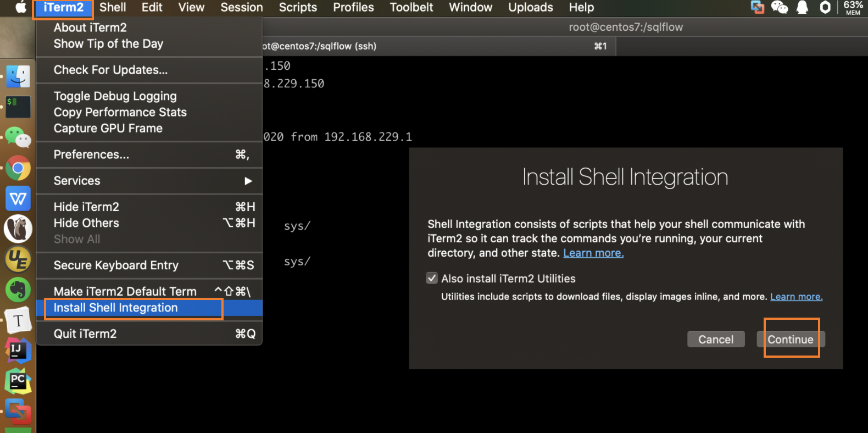Open Finder from the Dock
The image size is (868, 433).
pos(18,76)
